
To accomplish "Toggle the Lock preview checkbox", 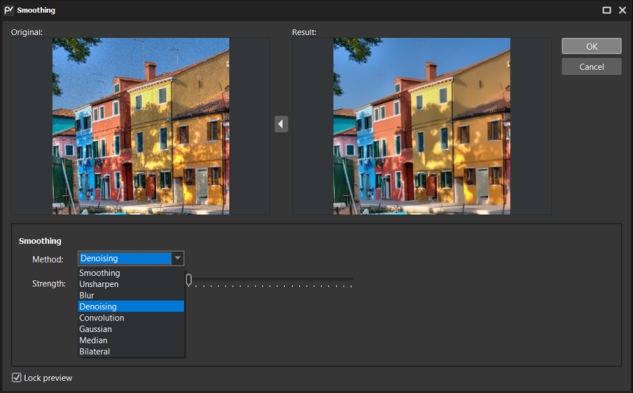I will (17, 378).
